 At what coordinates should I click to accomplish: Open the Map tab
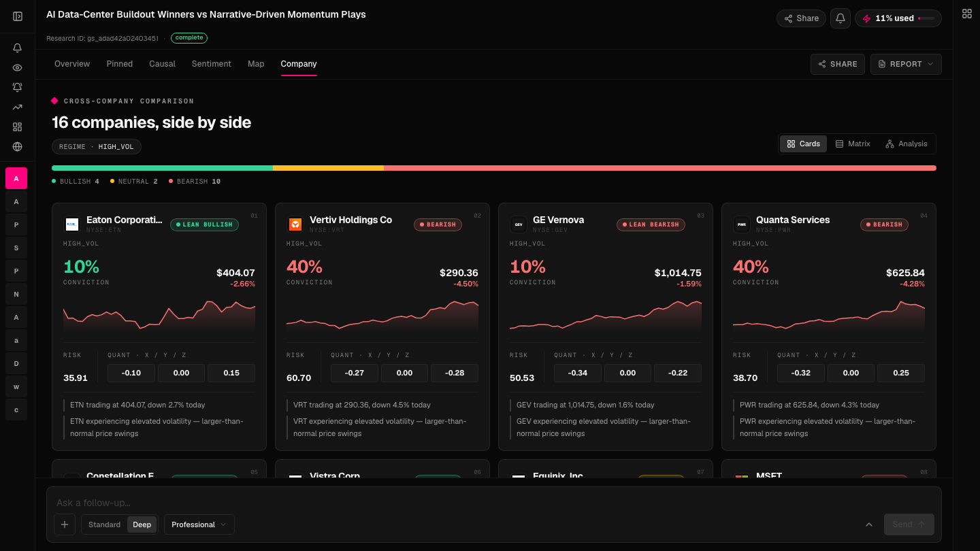point(256,64)
